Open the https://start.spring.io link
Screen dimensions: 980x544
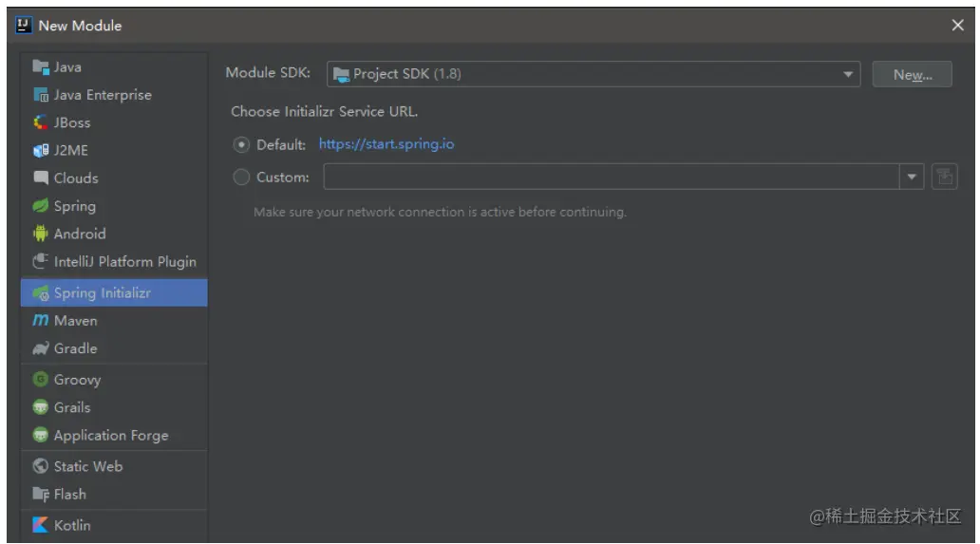[x=386, y=144]
